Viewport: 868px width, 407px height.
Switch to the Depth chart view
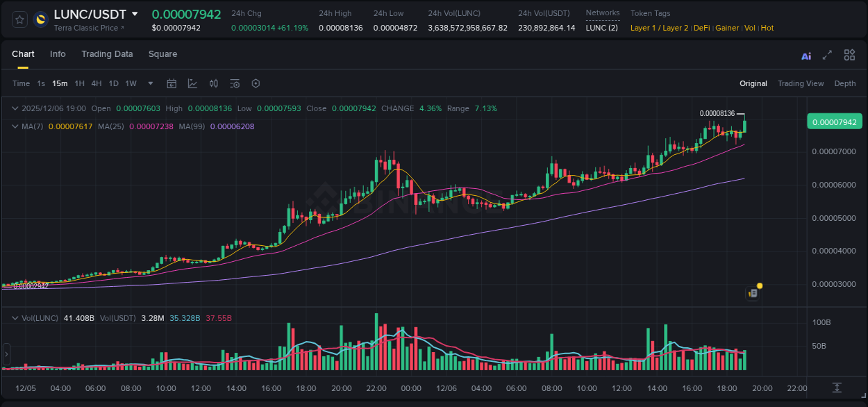pyautogui.click(x=845, y=83)
